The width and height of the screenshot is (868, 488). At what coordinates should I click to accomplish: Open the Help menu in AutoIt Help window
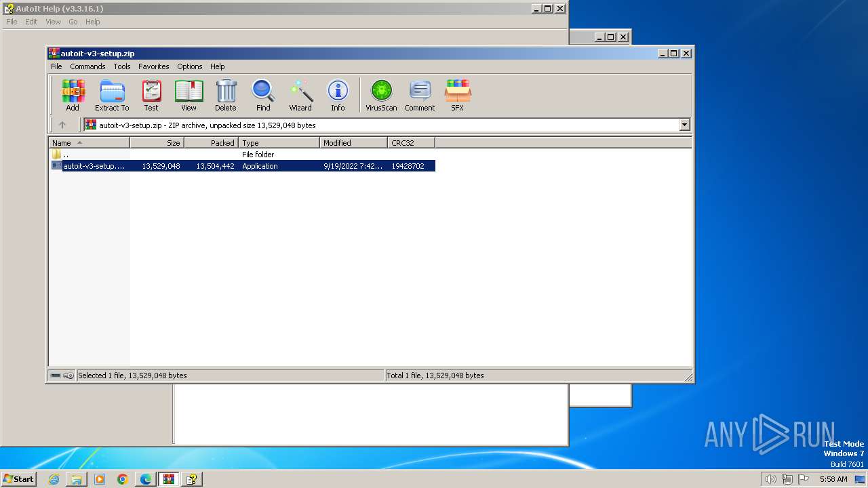pos(93,22)
